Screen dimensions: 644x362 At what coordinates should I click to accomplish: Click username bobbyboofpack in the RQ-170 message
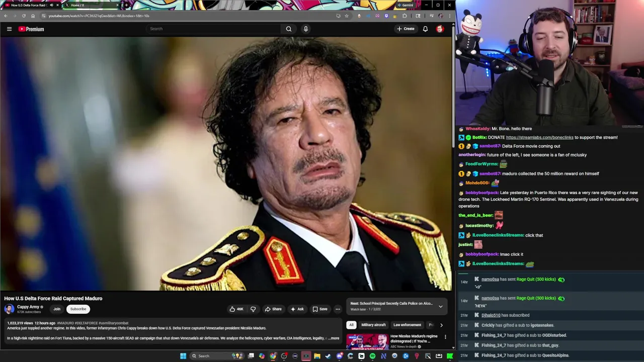[482, 193]
